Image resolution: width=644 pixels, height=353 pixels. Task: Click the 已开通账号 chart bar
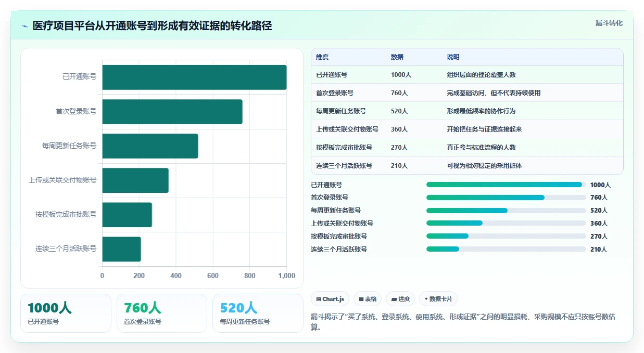point(194,77)
